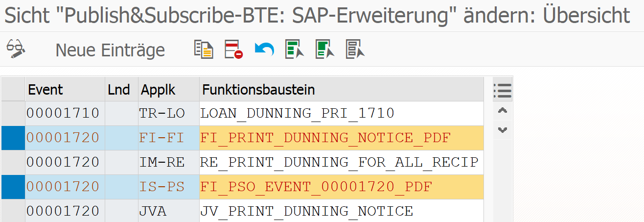644x222 pixels.
Task: Click the RE_PRINT_DUNNING_FOR_ALL_RECIP field
Action: [x=342, y=162]
